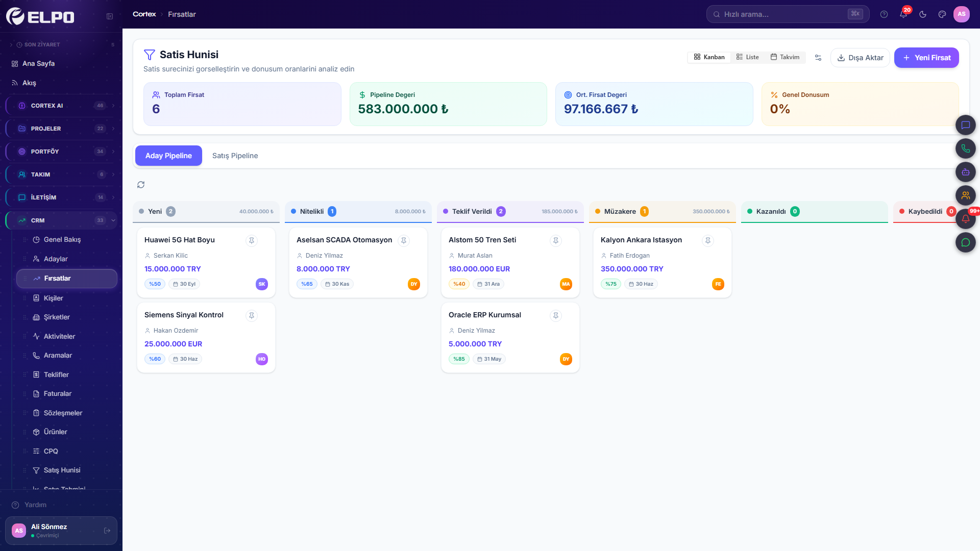Pin the Siemens Sinyal Kontrol card
The height and width of the screenshot is (551, 980).
252,315
